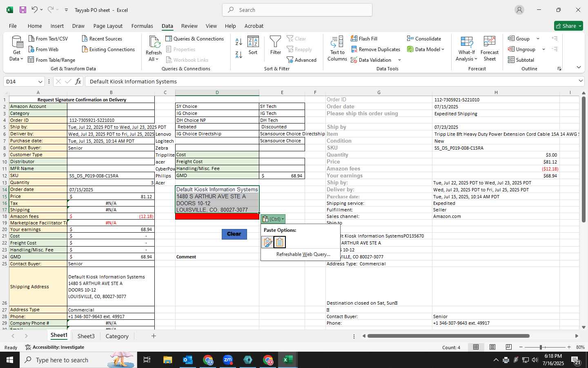
Task: Switch to Normal view in status bar
Action: pos(476,347)
